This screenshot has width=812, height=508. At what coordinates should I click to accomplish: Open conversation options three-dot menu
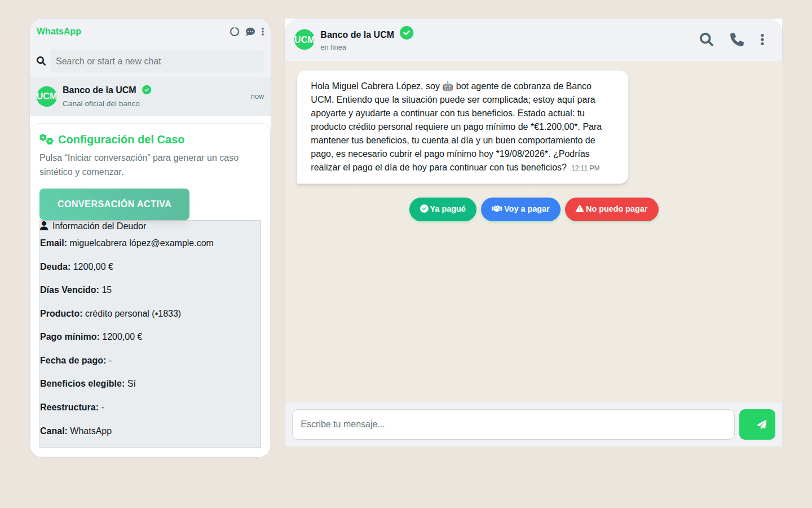pos(762,40)
